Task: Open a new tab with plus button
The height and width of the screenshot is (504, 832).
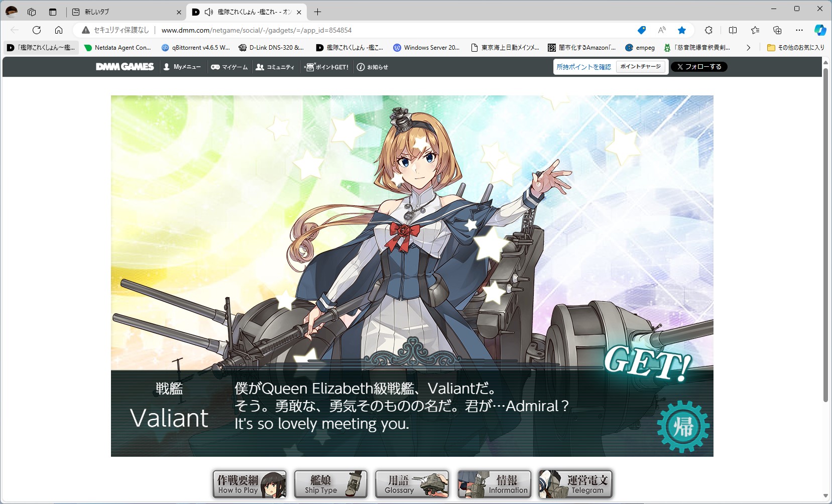Action: point(317,12)
